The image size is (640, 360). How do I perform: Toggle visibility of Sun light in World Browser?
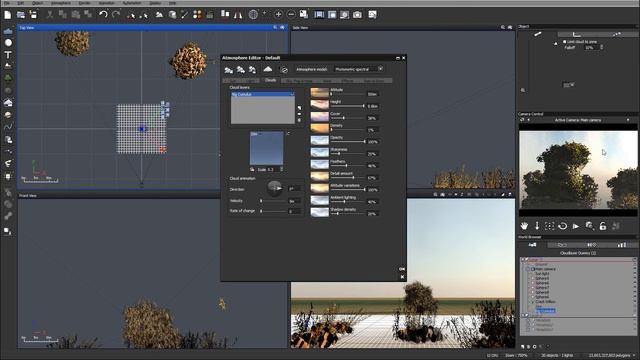(x=635, y=274)
